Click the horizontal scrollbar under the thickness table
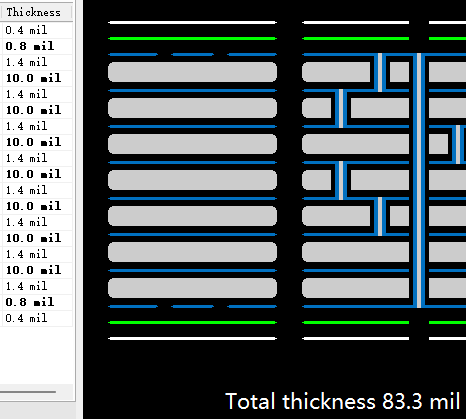The height and width of the screenshot is (419, 466). (28, 392)
